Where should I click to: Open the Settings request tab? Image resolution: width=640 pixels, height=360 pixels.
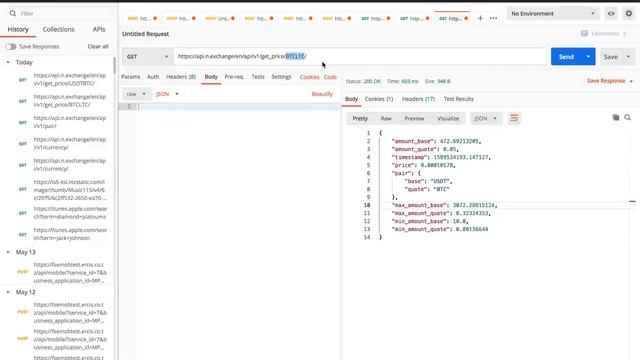click(282, 77)
